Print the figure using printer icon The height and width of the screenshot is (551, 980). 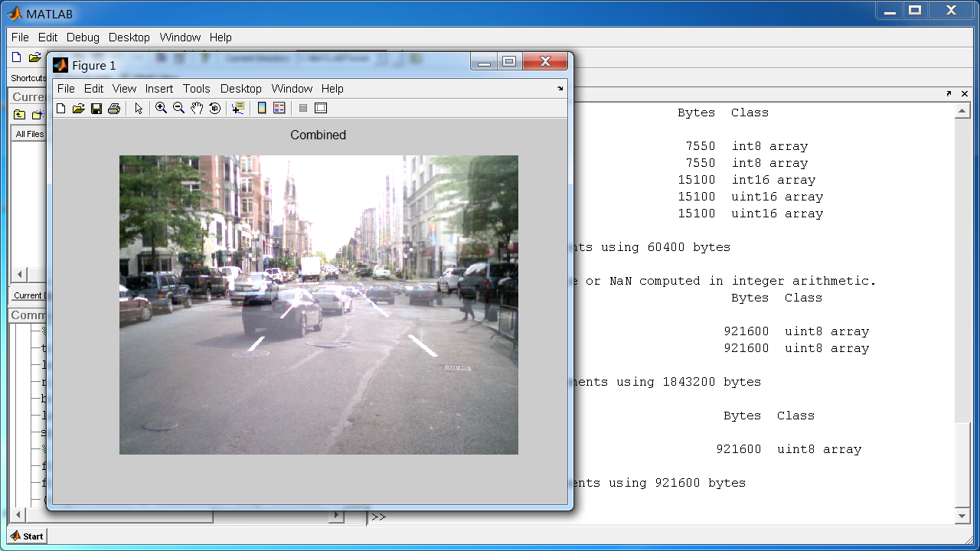point(114,108)
